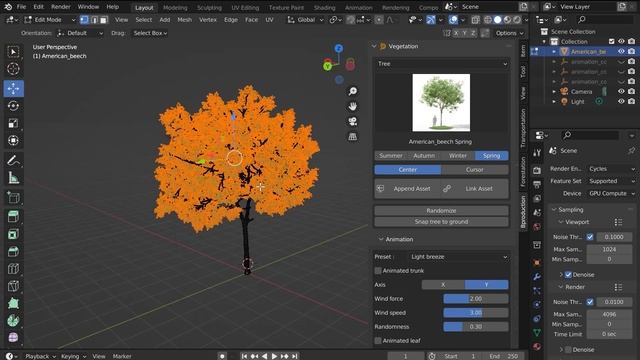Select the Measure tool
Screen dimensions: 640x360
click(13, 178)
